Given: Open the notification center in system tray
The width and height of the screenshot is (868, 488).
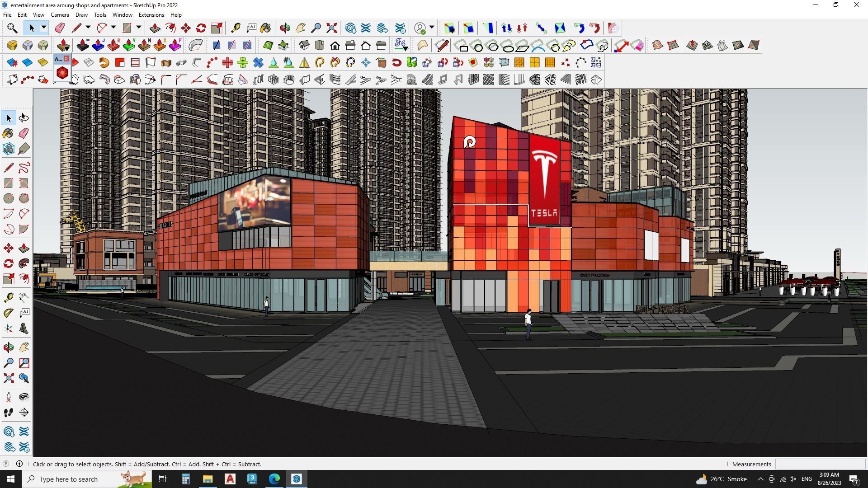Looking at the screenshot, I should [854, 479].
